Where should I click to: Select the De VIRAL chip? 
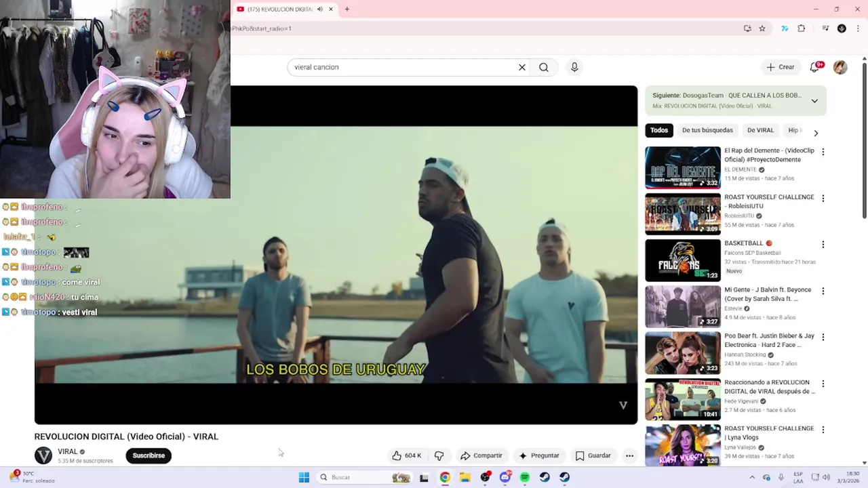click(x=760, y=130)
